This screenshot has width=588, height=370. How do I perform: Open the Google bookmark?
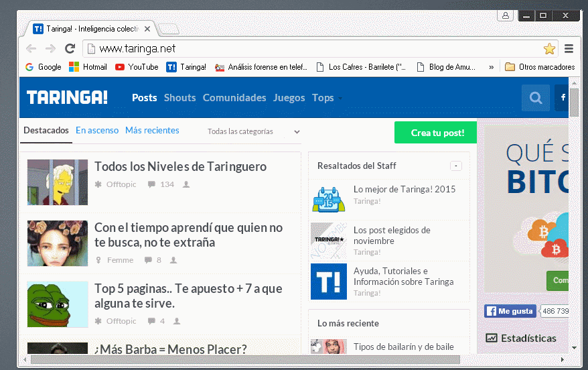[43, 67]
